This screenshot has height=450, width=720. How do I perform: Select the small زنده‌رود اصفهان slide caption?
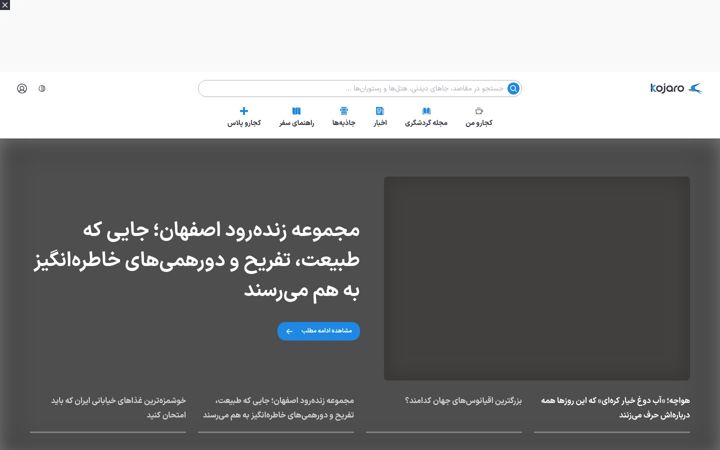pos(276,408)
